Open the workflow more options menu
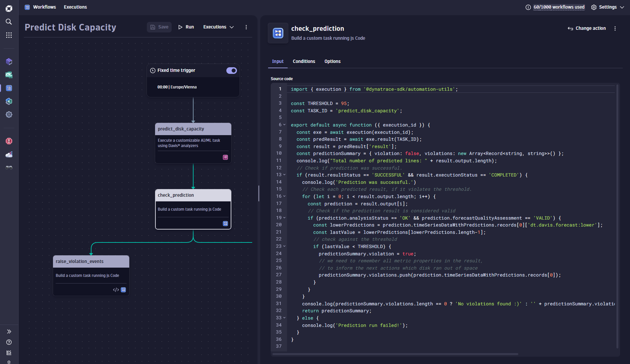Screen dimensions: 630x364 (246, 27)
